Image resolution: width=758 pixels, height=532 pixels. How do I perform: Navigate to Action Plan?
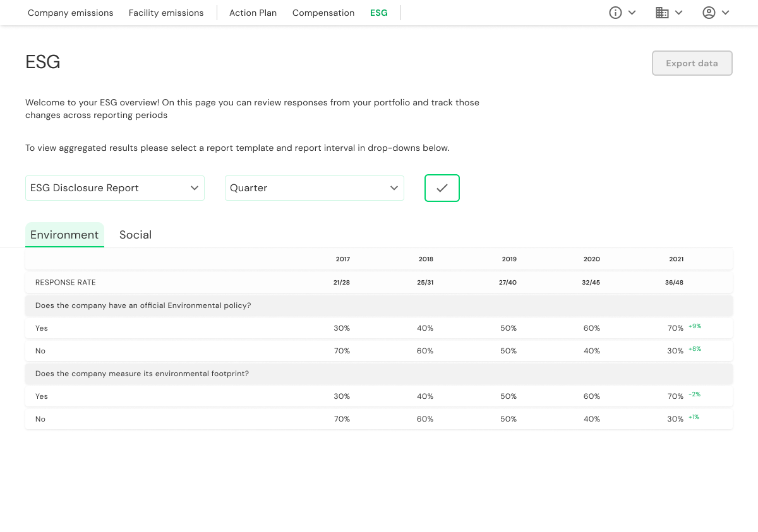point(253,13)
